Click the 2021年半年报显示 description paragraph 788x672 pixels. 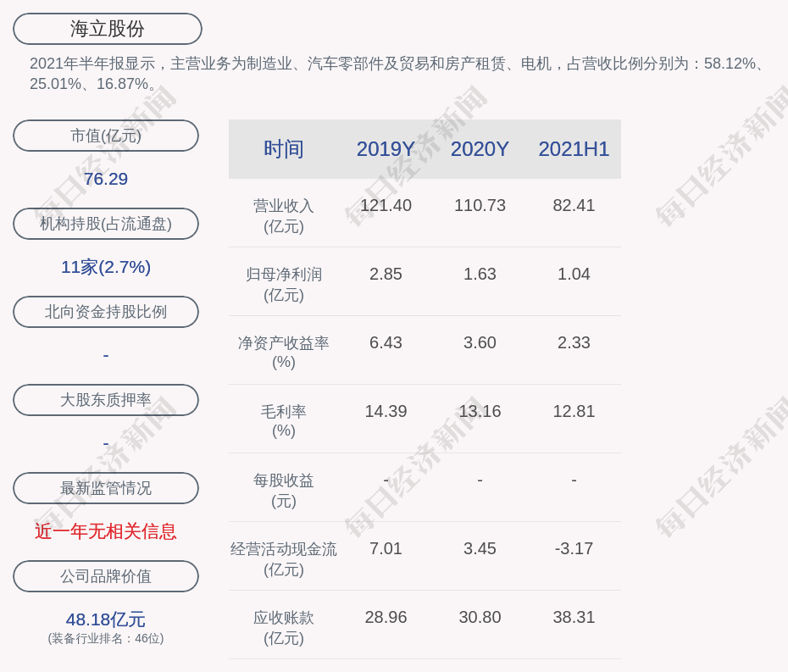tap(397, 74)
